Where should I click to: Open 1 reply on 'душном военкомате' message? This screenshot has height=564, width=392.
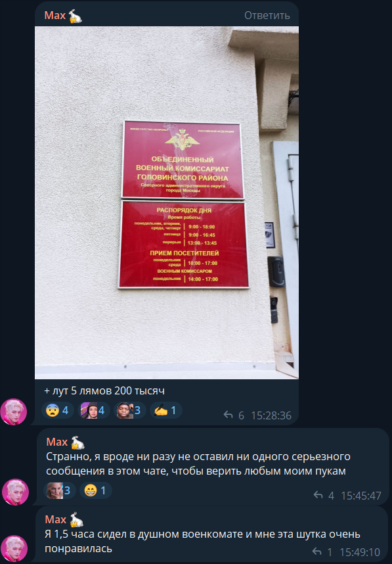pyautogui.click(x=322, y=552)
